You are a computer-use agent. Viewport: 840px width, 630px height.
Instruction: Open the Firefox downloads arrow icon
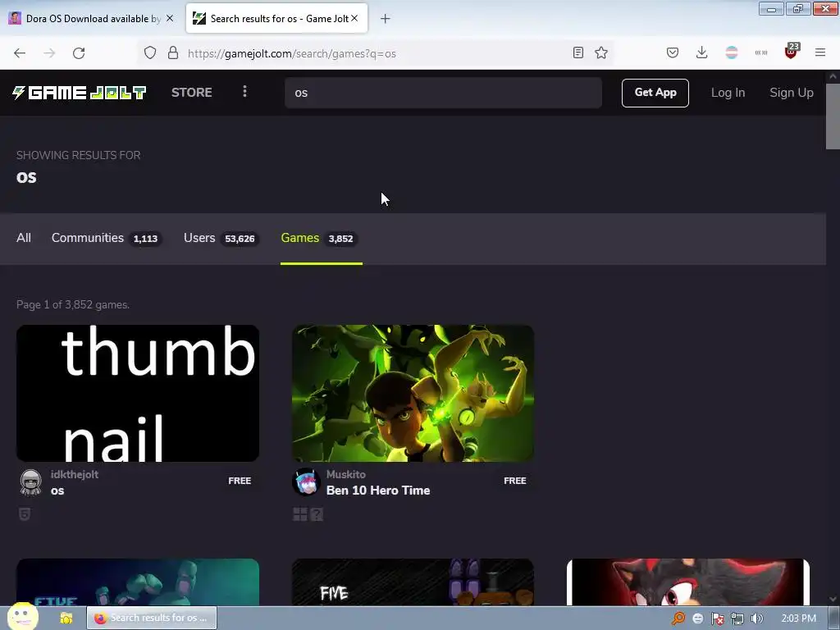[702, 52]
